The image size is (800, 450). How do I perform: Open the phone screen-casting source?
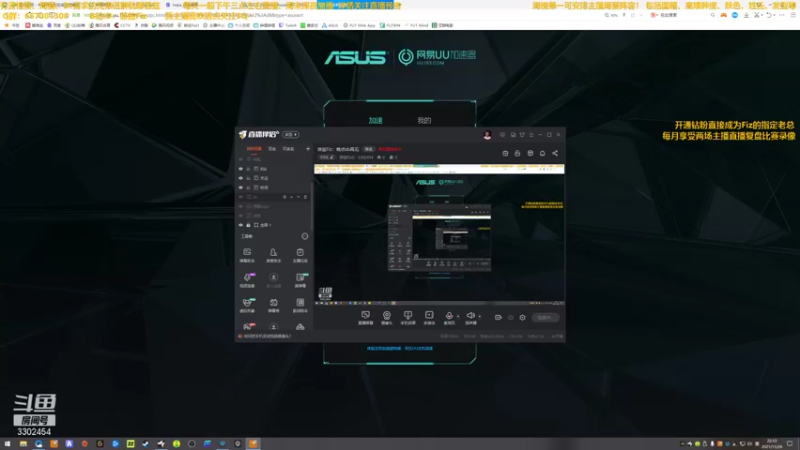(408, 317)
